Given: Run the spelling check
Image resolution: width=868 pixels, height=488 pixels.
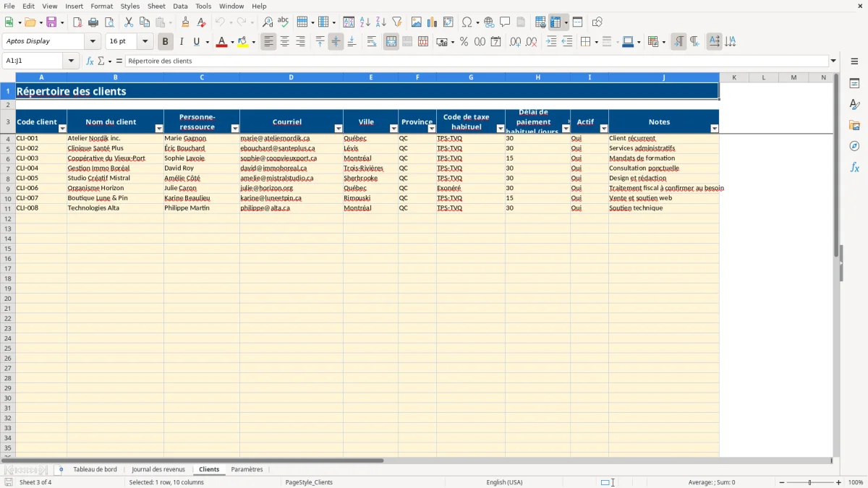Looking at the screenshot, I should pyautogui.click(x=284, y=22).
